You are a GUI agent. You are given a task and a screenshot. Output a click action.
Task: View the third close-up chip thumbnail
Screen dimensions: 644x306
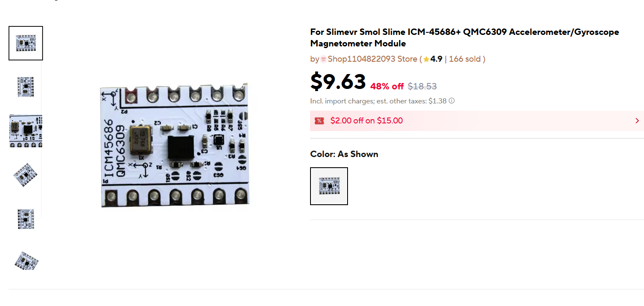point(26,131)
